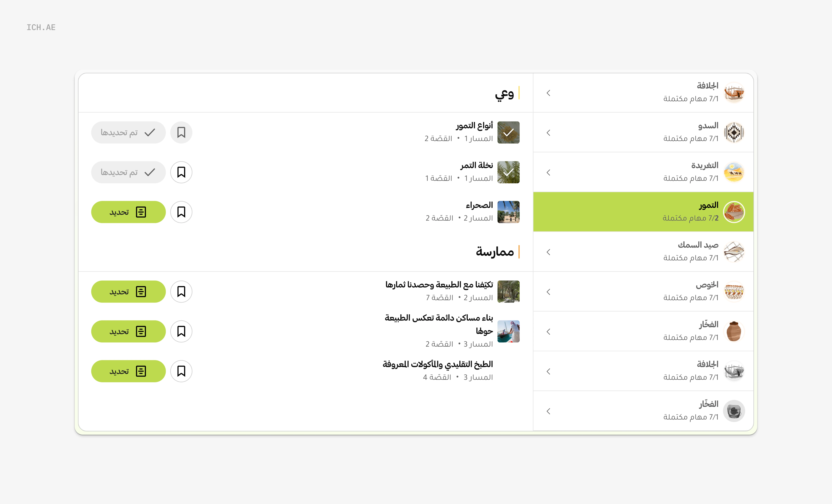Select the highlighted التمور sidebar item
832x504 pixels.
coord(643,212)
